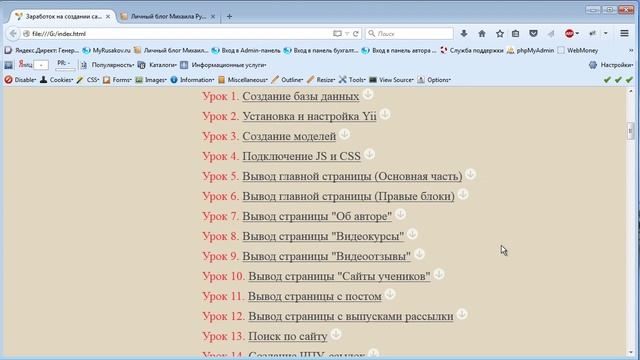640x360 pixels.
Task: Open the Miscellaneous dropdown menu
Action: click(243, 80)
